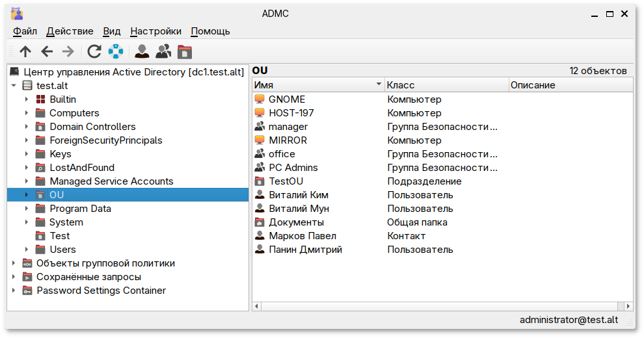Select the Виталий Мун user row
This screenshot has height=338, width=644.
coord(443,209)
